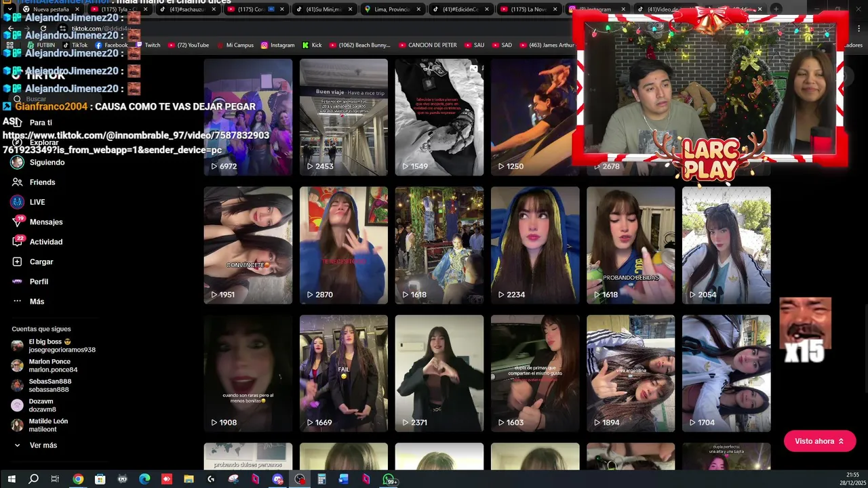Open Chrome from taskbar

coord(78,479)
